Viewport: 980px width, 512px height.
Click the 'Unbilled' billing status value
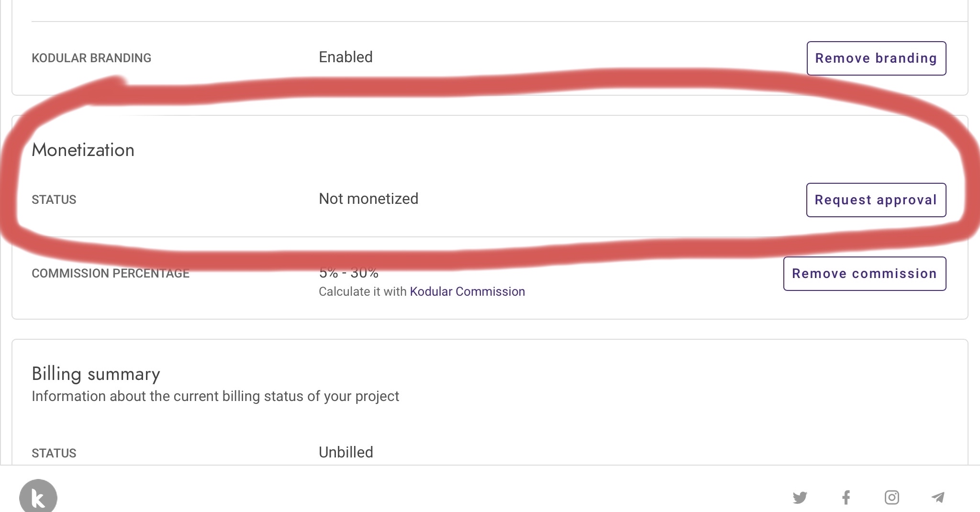click(x=345, y=452)
